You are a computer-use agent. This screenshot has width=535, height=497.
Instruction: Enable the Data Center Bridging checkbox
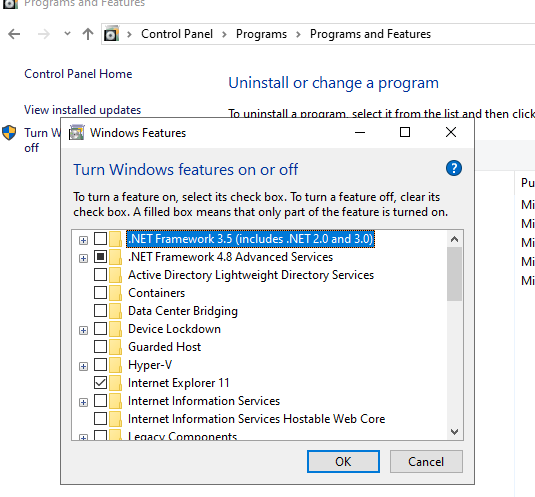click(100, 310)
